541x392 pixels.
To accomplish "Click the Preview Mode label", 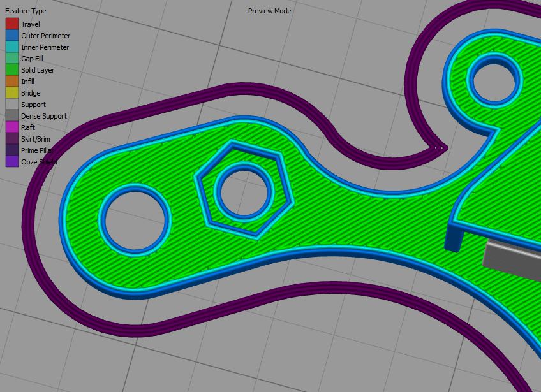I will pos(269,11).
